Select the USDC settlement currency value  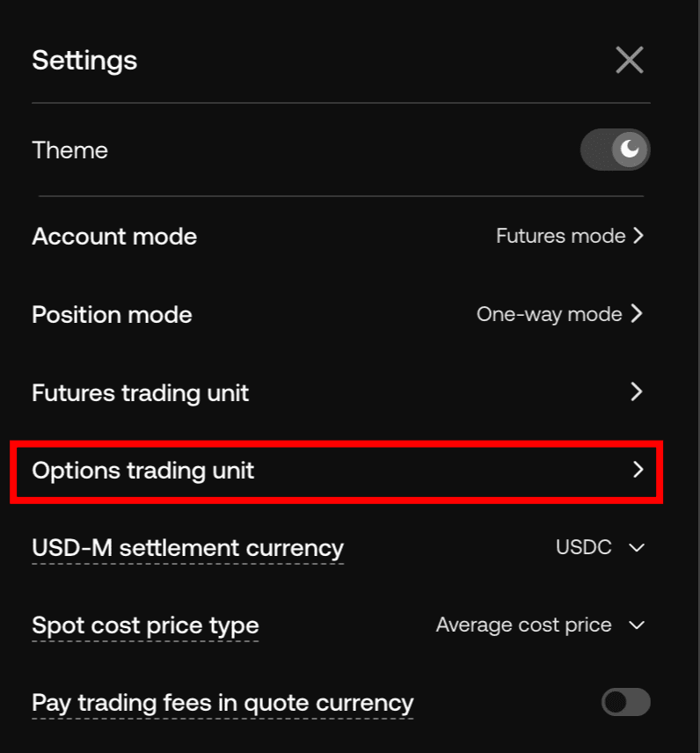(584, 547)
